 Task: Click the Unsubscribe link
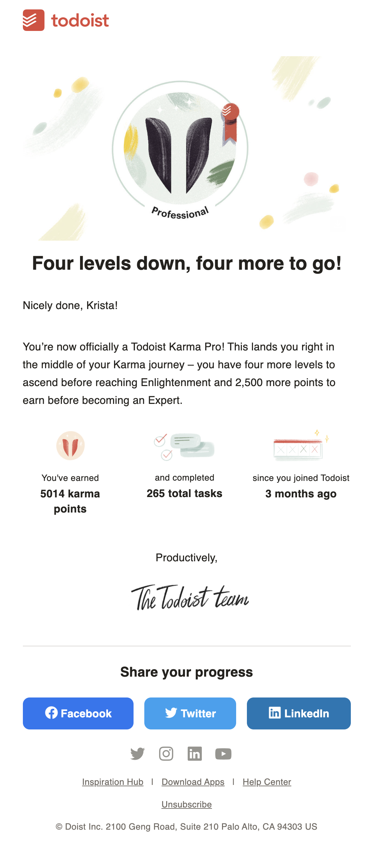point(187,804)
